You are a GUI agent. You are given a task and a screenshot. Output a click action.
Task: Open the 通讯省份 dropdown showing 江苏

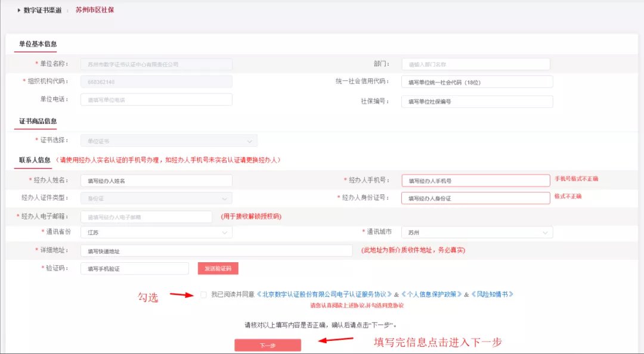click(x=156, y=232)
